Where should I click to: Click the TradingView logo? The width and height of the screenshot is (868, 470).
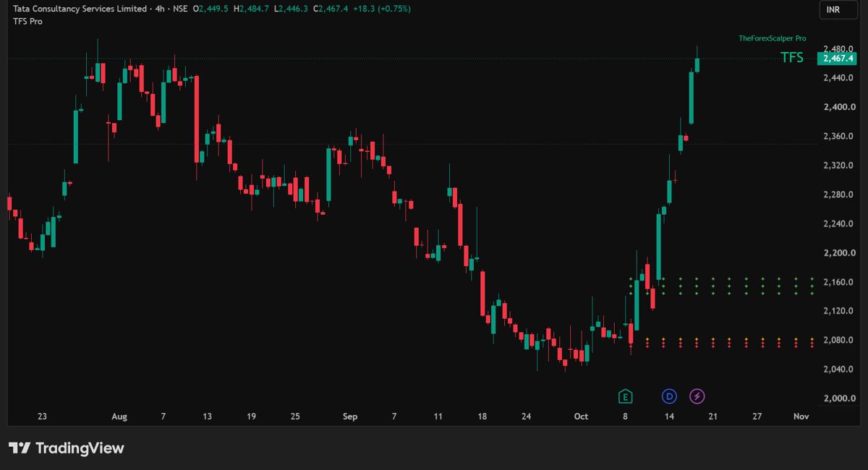click(67, 448)
